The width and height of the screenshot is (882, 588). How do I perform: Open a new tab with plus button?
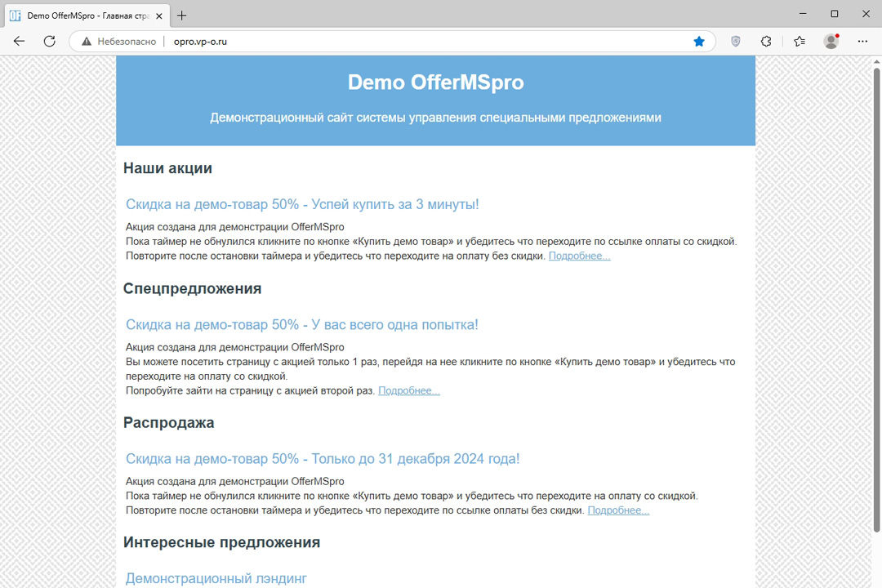181,16
